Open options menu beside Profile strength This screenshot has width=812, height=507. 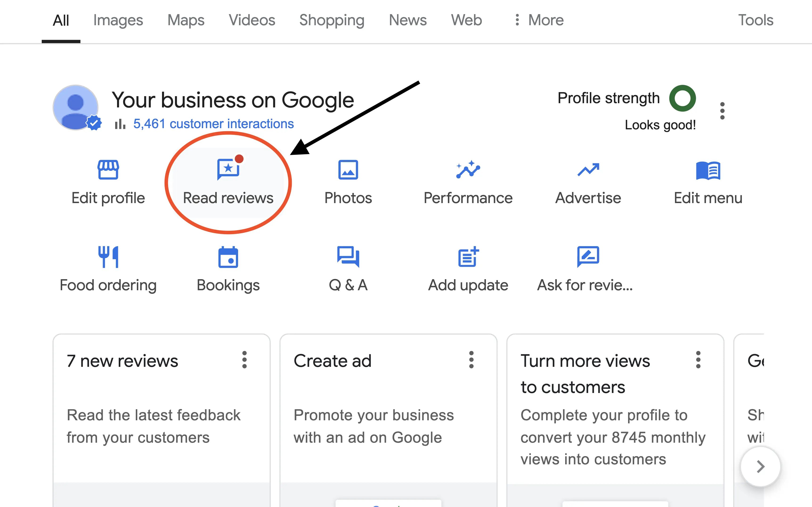coord(722,111)
